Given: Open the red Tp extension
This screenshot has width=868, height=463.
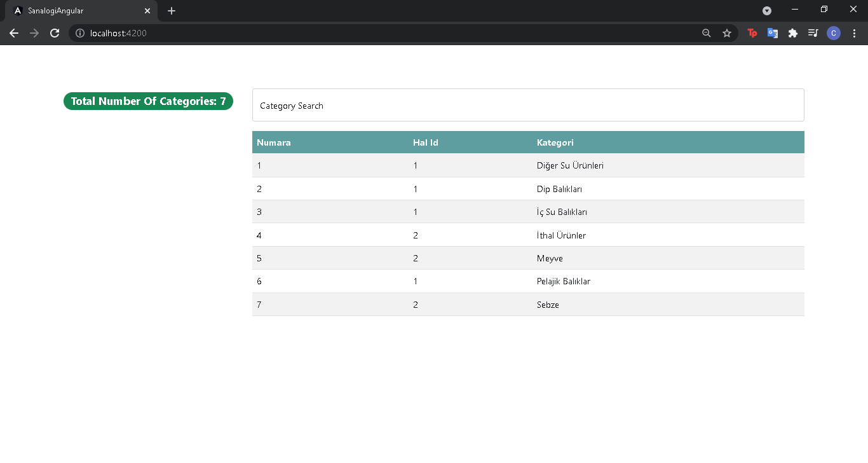Looking at the screenshot, I should point(752,33).
